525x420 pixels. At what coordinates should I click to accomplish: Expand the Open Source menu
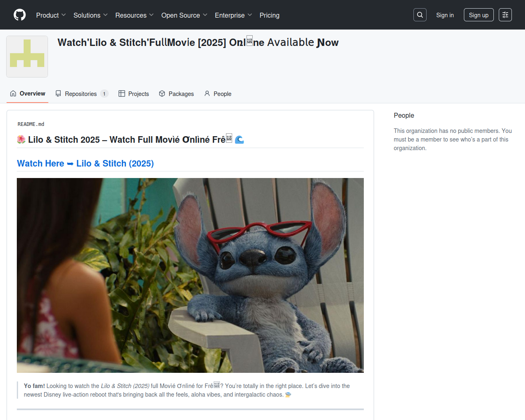pos(184,15)
